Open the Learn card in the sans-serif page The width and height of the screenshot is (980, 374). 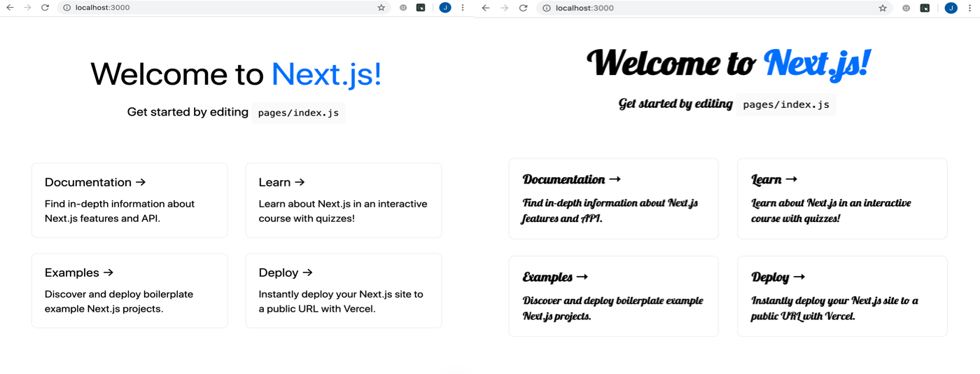344,200
